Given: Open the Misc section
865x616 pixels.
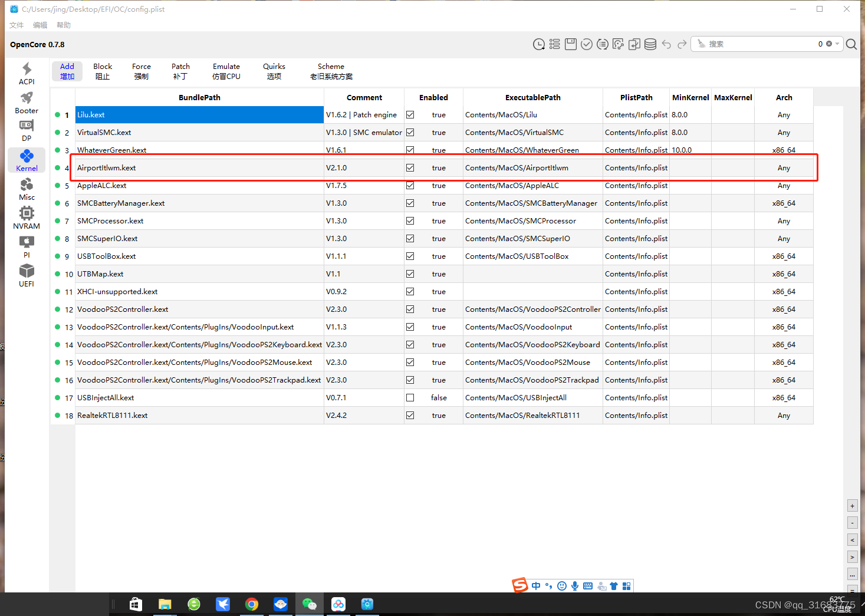Looking at the screenshot, I should point(27,189).
